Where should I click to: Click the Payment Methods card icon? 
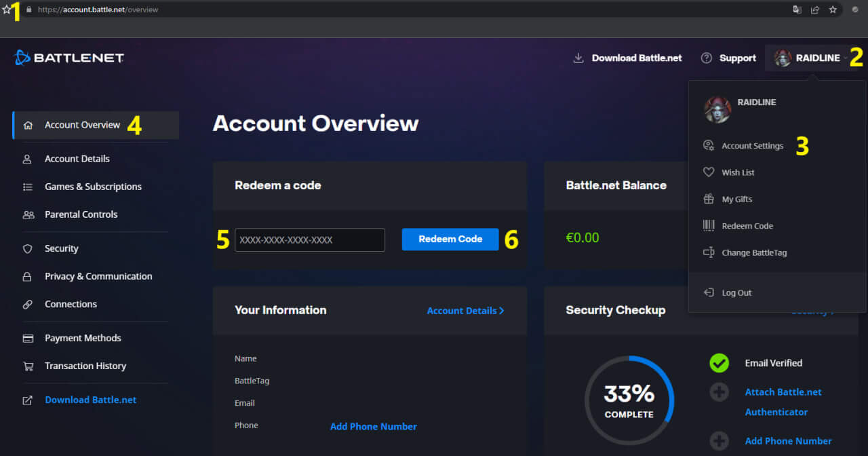point(28,339)
